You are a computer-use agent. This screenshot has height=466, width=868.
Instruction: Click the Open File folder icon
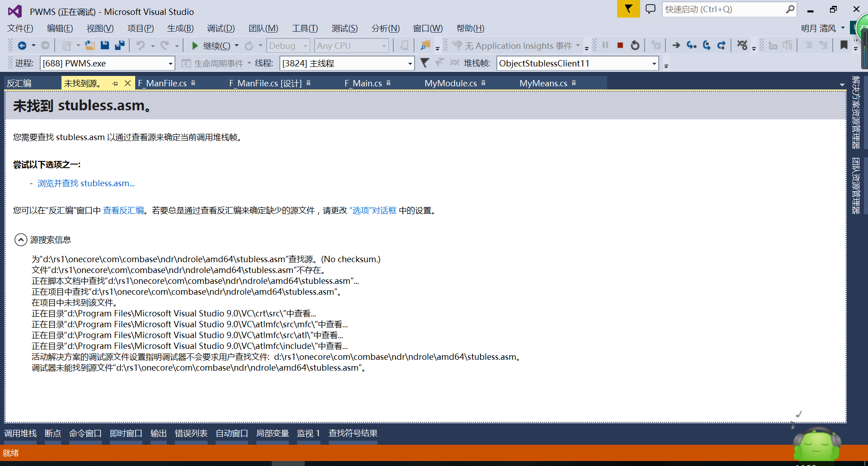tap(90, 46)
